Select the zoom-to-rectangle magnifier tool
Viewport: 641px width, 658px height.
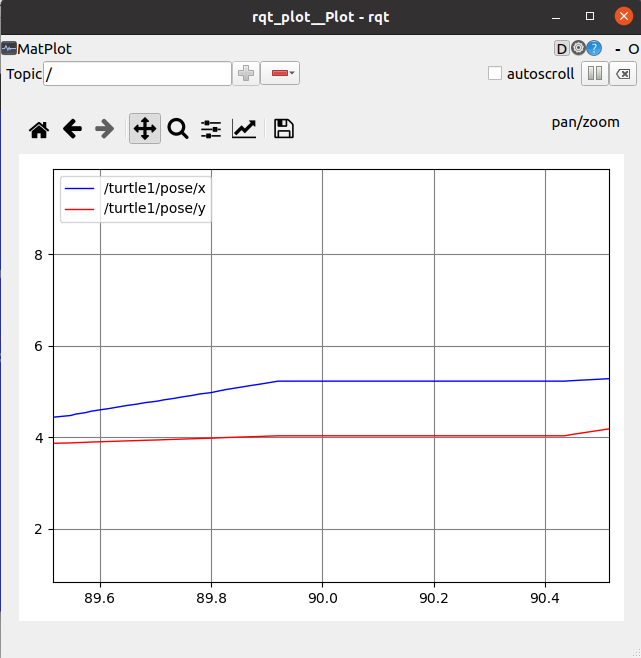(178, 129)
